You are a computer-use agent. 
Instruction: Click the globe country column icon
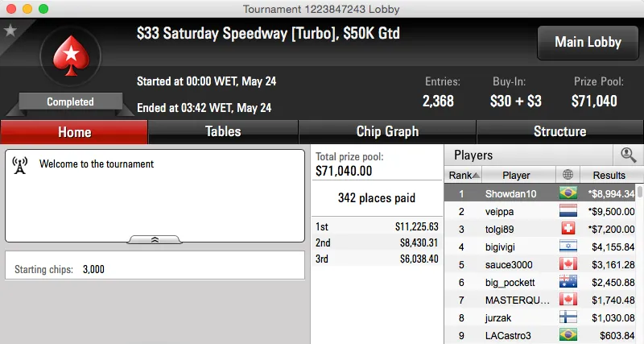click(x=568, y=175)
